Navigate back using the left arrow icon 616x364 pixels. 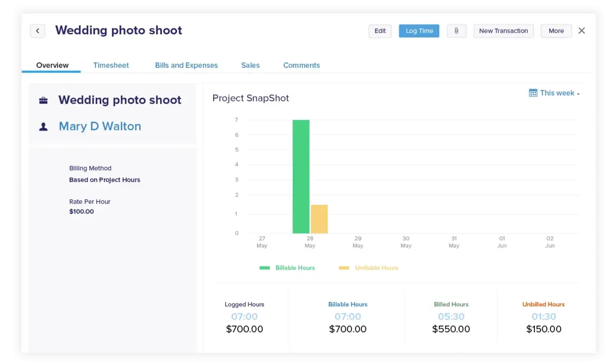(x=37, y=31)
